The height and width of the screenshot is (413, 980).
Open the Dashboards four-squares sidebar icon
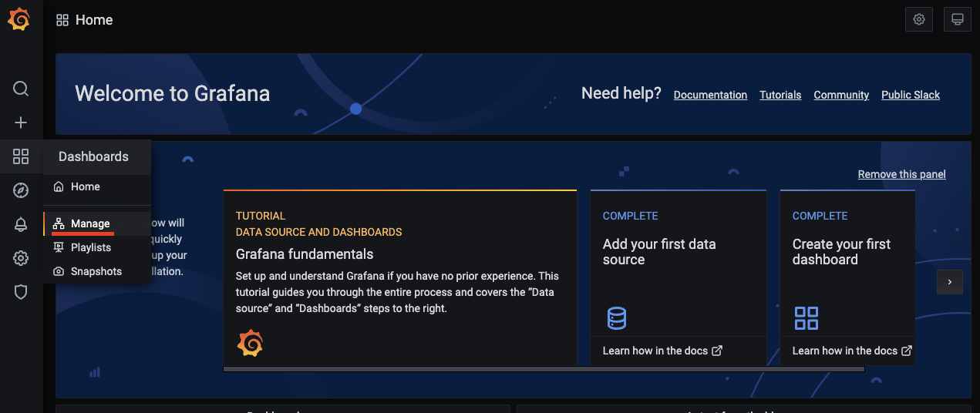(21, 156)
